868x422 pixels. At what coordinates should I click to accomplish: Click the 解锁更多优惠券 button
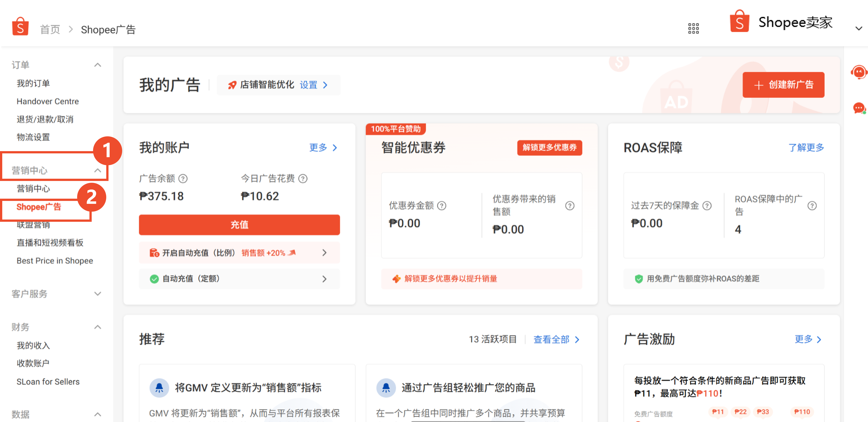point(549,147)
